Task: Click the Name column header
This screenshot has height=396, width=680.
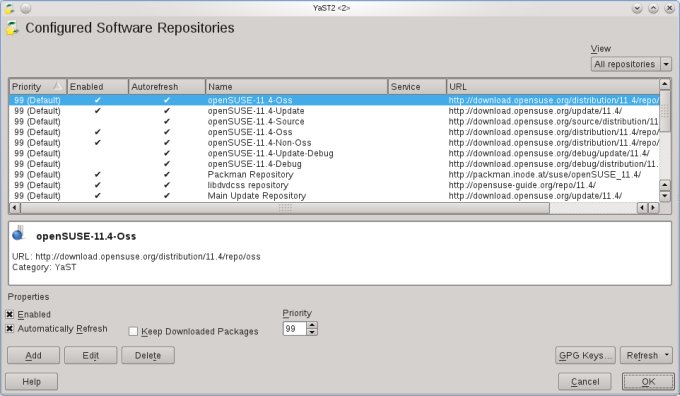Action: pyautogui.click(x=296, y=86)
